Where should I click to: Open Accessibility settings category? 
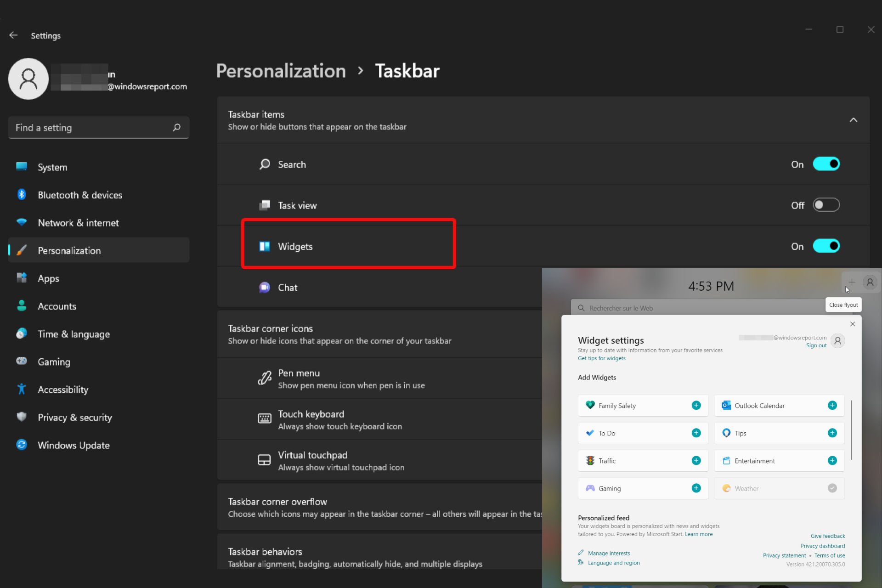point(99,390)
